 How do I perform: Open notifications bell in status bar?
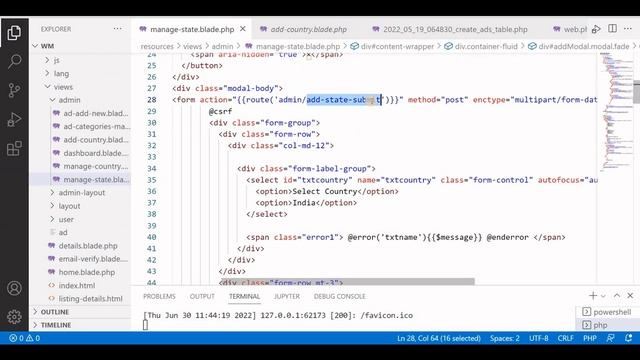coord(629,338)
